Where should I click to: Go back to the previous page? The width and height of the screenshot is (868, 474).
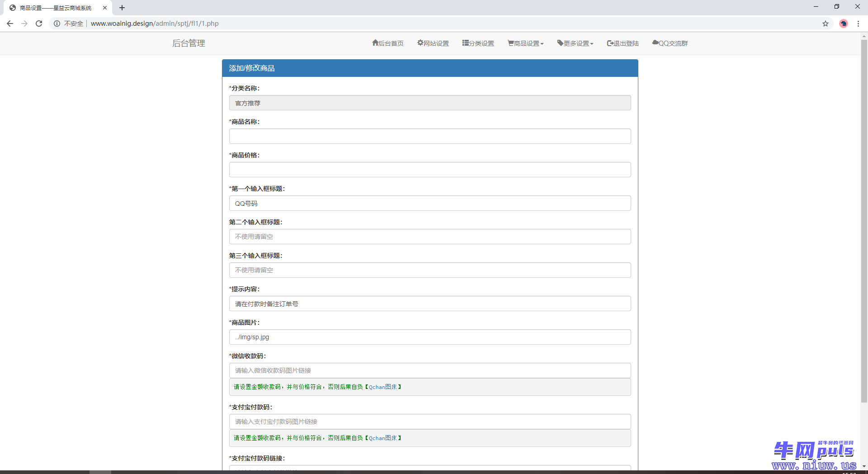[x=10, y=24]
